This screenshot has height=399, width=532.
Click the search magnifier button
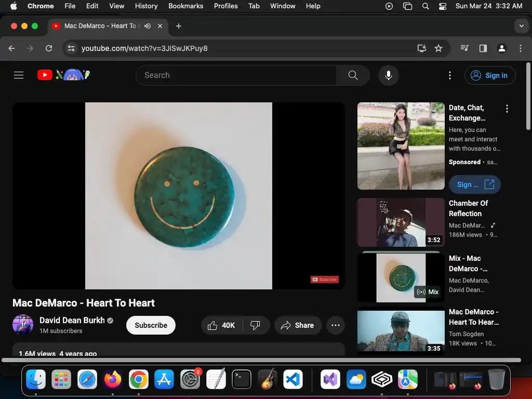coord(353,75)
